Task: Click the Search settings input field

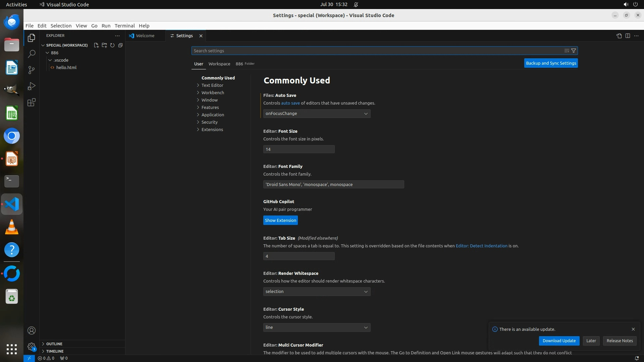Action: (376, 51)
